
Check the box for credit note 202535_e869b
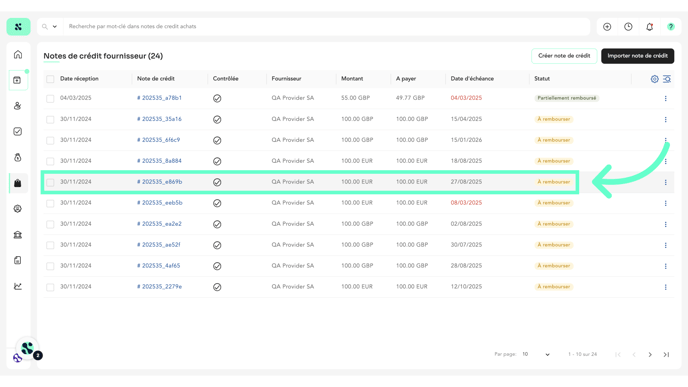[50, 182]
